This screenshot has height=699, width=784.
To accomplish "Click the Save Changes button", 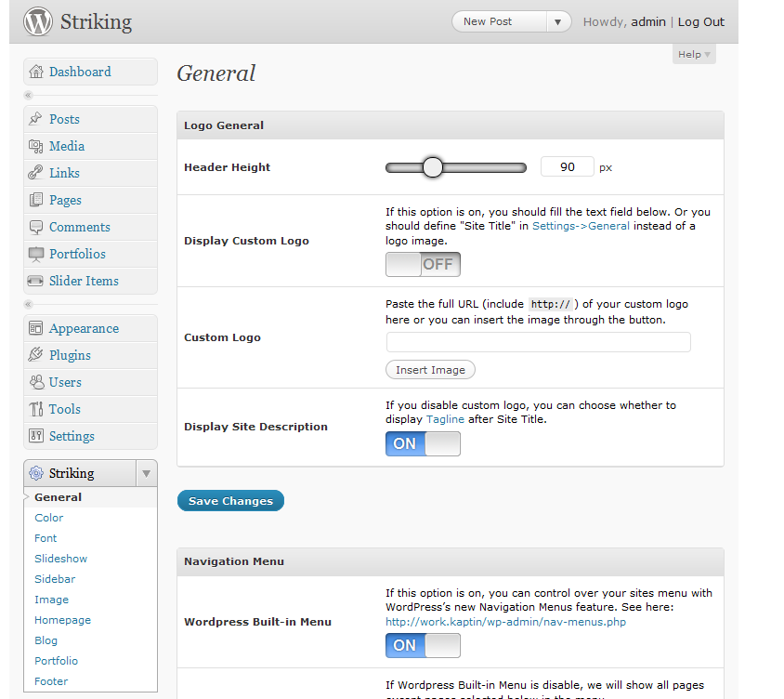I will coord(230,501).
